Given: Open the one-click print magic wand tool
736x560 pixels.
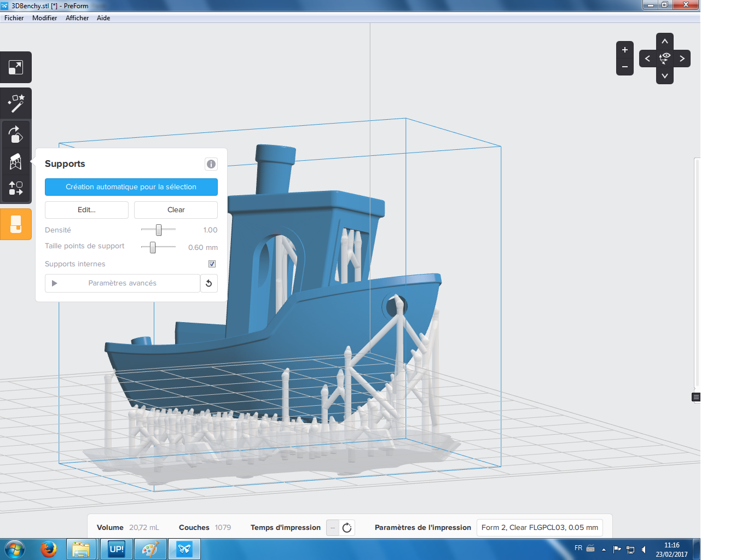Looking at the screenshot, I should 16,103.
